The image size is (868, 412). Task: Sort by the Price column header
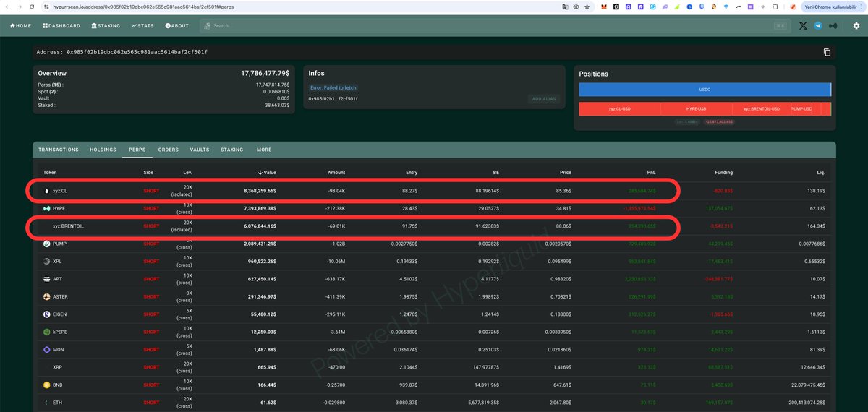pyautogui.click(x=566, y=172)
